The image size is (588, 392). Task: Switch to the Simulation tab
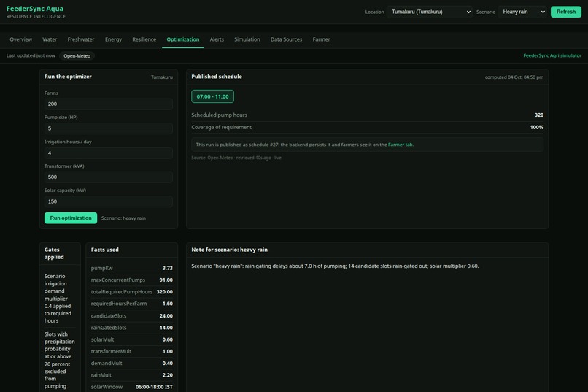point(247,39)
